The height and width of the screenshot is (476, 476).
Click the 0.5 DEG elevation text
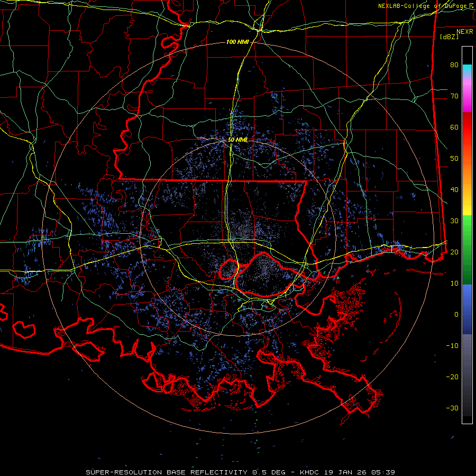269,472
